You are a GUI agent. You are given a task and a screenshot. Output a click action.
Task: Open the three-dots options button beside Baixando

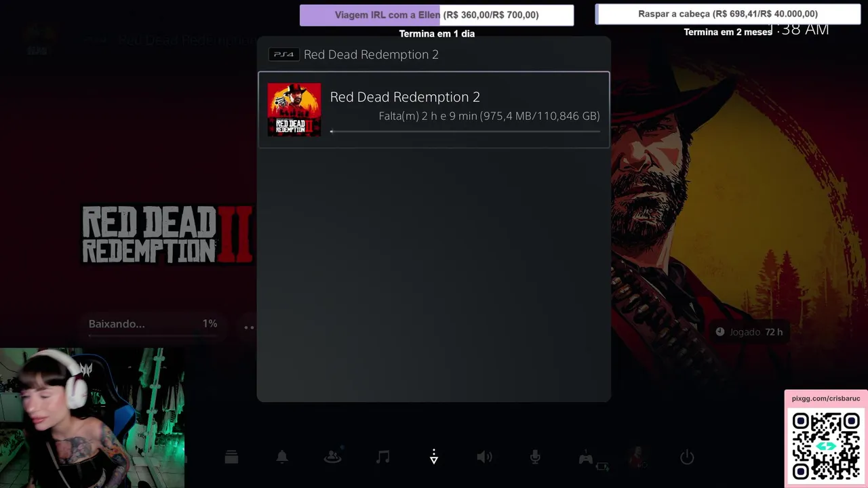(249, 327)
